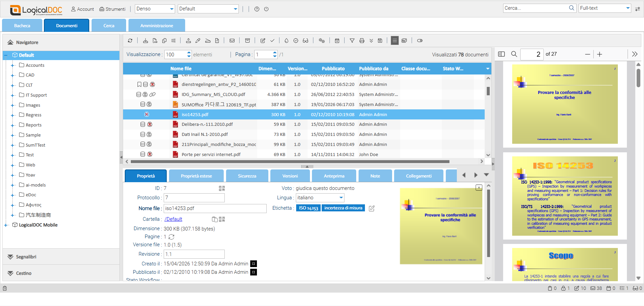Viewport: 644px width, 306px height.
Task: Click the PDF viewer magnifier search icon
Action: [514, 54]
